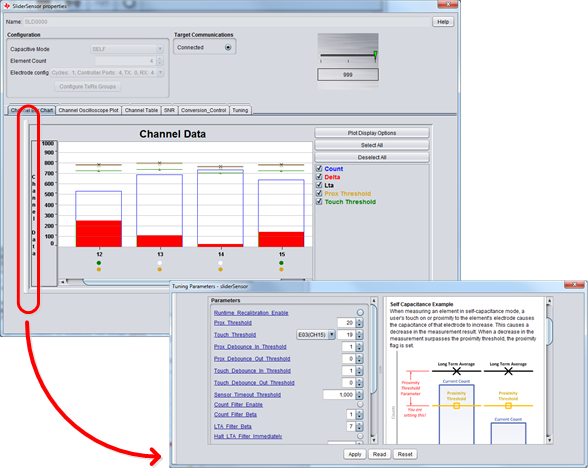588x468 pixels.
Task: Click the orange prox indicator under channel 13
Action: tap(159, 269)
